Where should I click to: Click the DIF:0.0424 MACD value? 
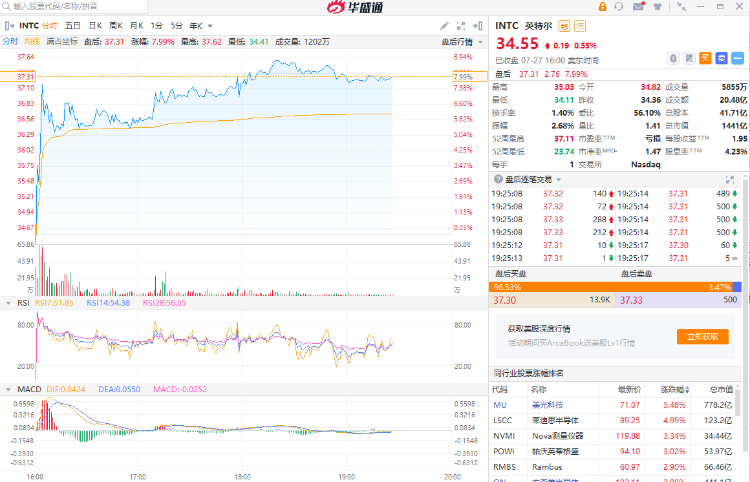click(66, 390)
